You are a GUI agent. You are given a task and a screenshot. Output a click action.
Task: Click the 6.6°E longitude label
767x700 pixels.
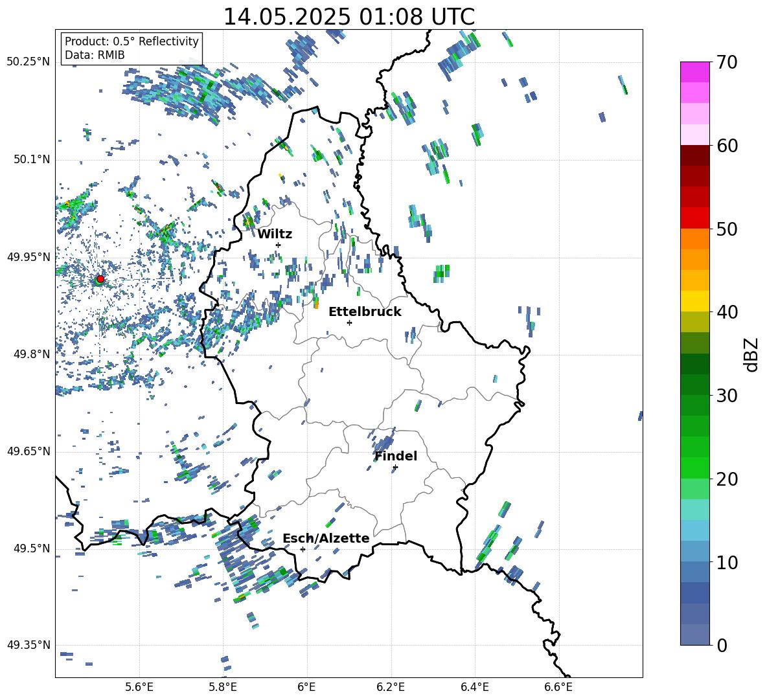[x=558, y=687]
